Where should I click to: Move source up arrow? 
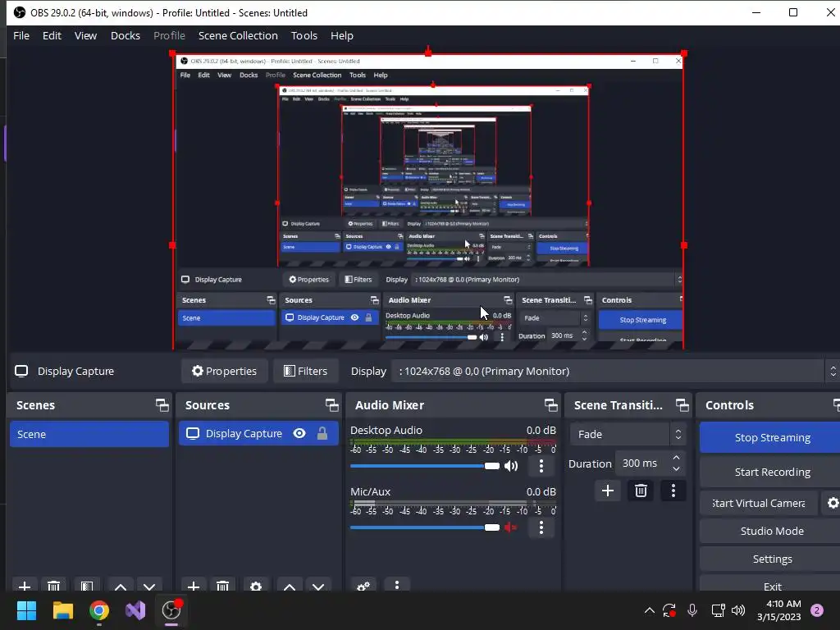(290, 586)
